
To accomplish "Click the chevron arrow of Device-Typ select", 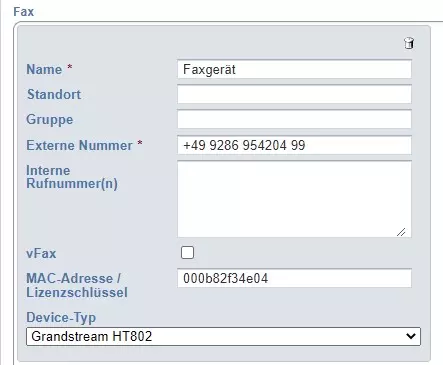I will pyautogui.click(x=411, y=336).
